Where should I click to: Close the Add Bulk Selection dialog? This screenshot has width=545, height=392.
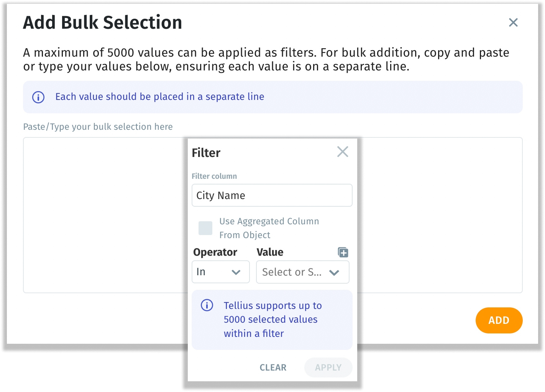click(x=513, y=23)
